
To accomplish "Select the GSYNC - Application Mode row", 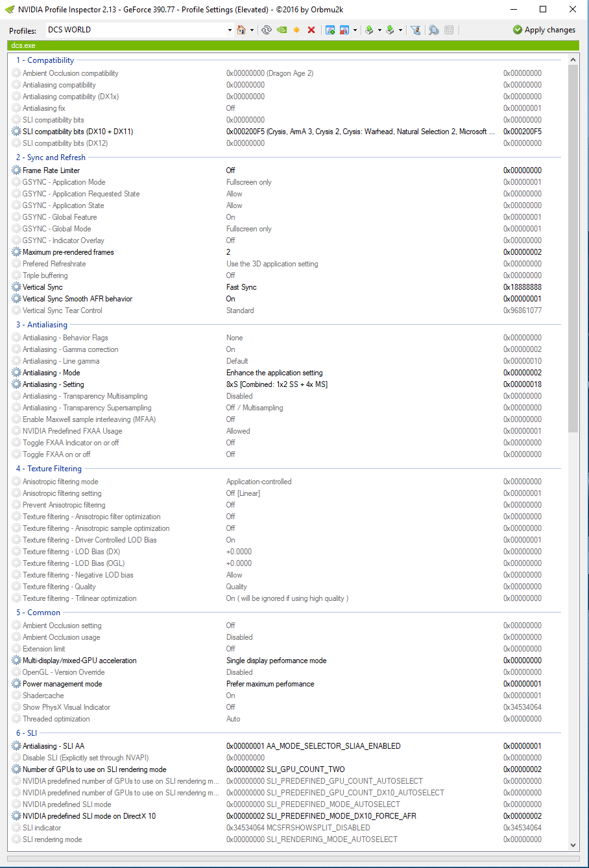I will pos(287,182).
